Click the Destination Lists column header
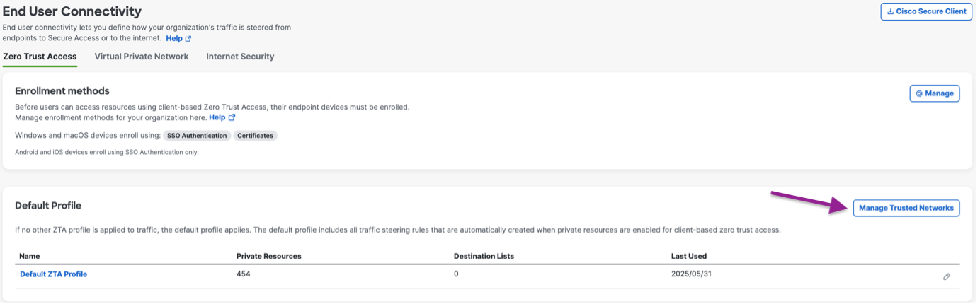 click(484, 256)
